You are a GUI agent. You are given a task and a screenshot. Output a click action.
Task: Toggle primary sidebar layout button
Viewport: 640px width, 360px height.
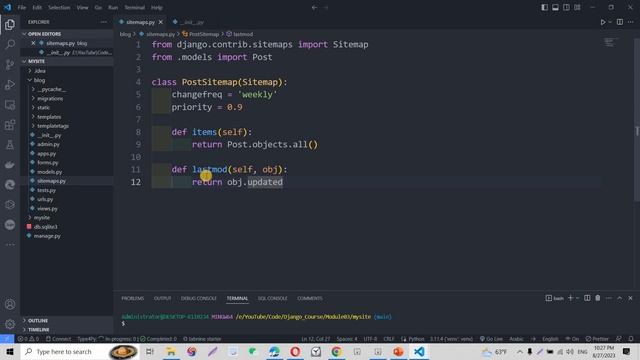(x=544, y=7)
